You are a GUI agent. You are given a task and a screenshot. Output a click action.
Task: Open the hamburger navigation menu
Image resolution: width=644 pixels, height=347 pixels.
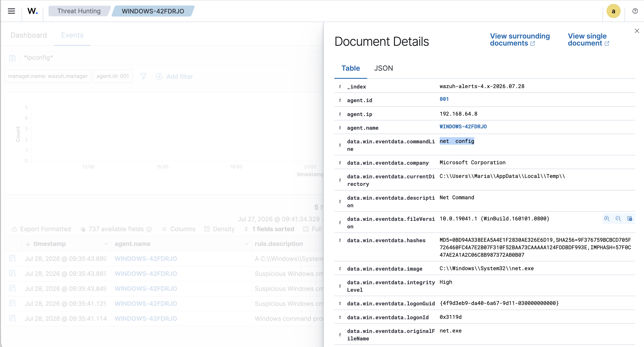(11, 11)
